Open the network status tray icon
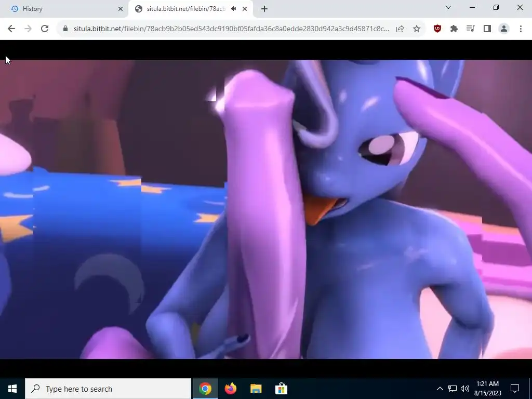The height and width of the screenshot is (399, 532). [x=453, y=389]
